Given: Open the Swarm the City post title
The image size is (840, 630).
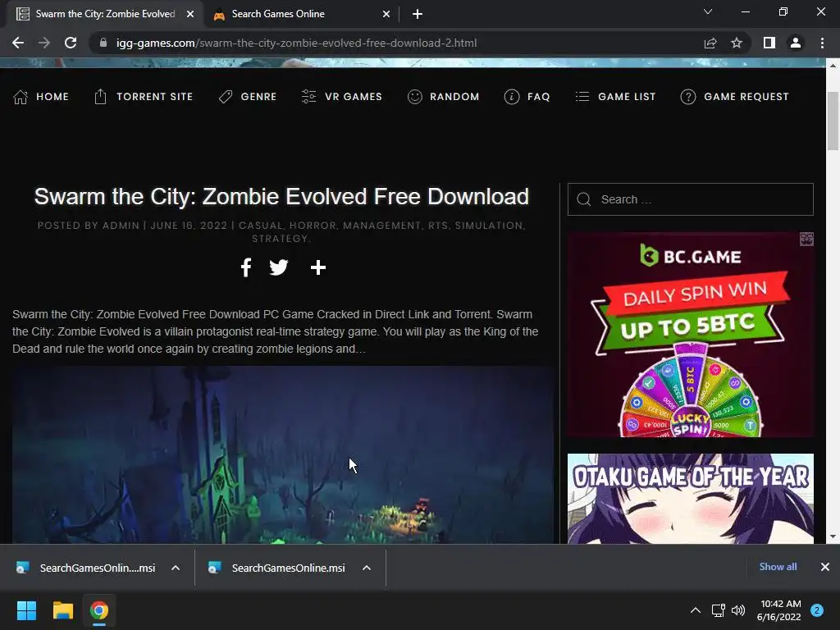Looking at the screenshot, I should (282, 197).
